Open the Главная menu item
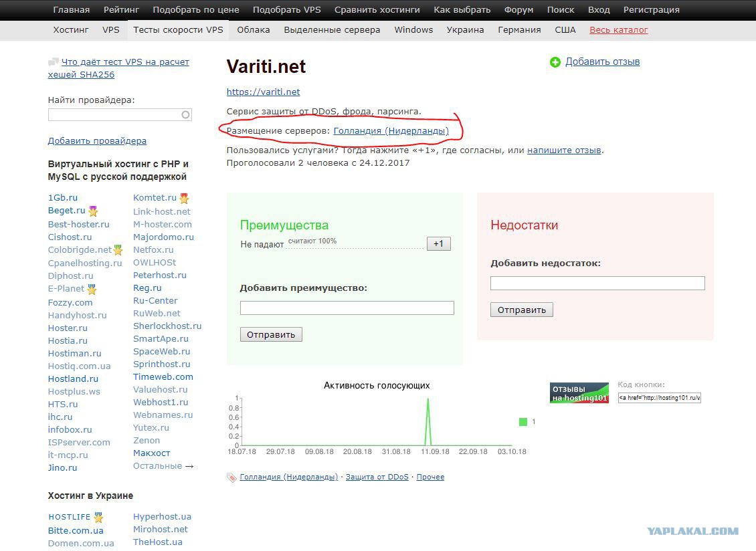 pos(72,9)
